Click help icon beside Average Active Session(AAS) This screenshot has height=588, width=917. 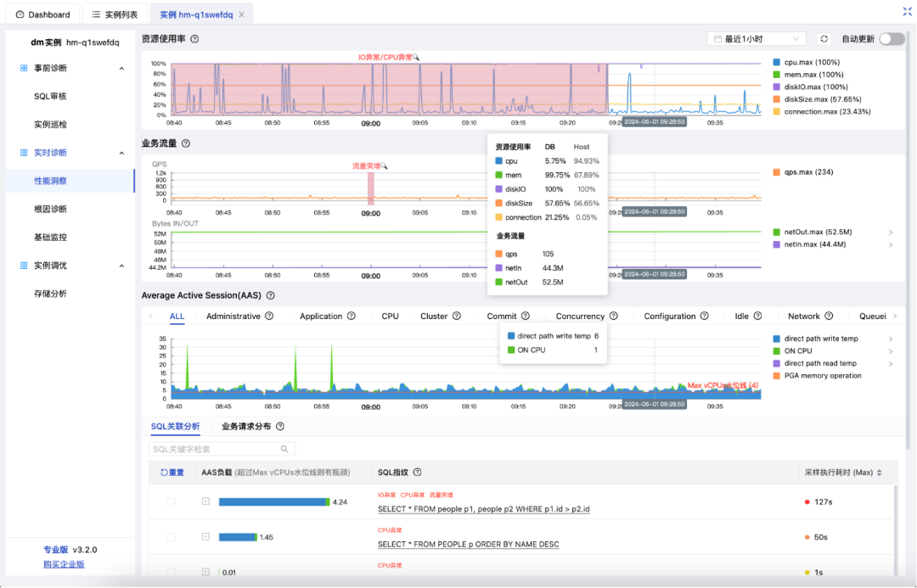coord(270,295)
